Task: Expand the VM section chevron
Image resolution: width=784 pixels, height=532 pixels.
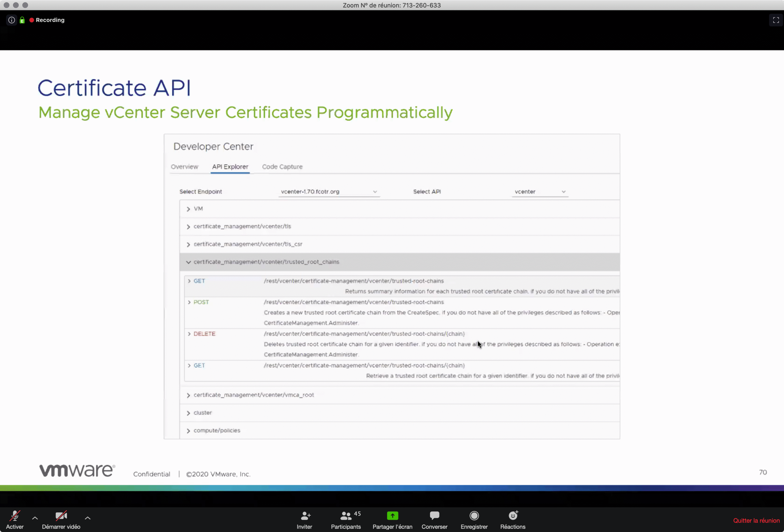Action: click(188, 209)
